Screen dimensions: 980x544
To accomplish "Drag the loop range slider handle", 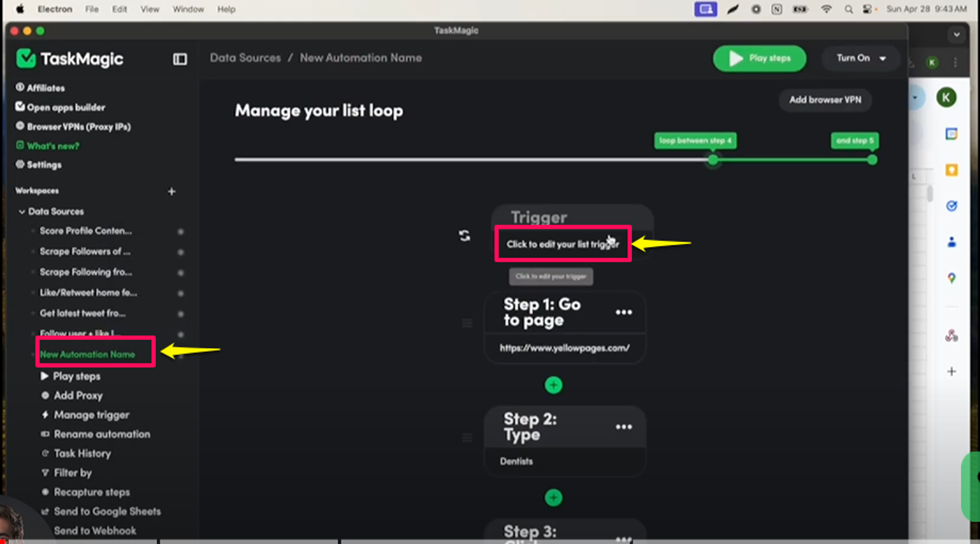I will [712, 160].
